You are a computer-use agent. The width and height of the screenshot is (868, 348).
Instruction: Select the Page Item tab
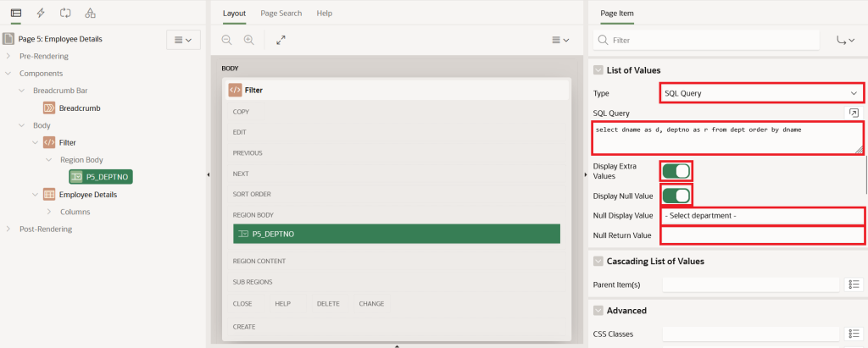click(617, 14)
